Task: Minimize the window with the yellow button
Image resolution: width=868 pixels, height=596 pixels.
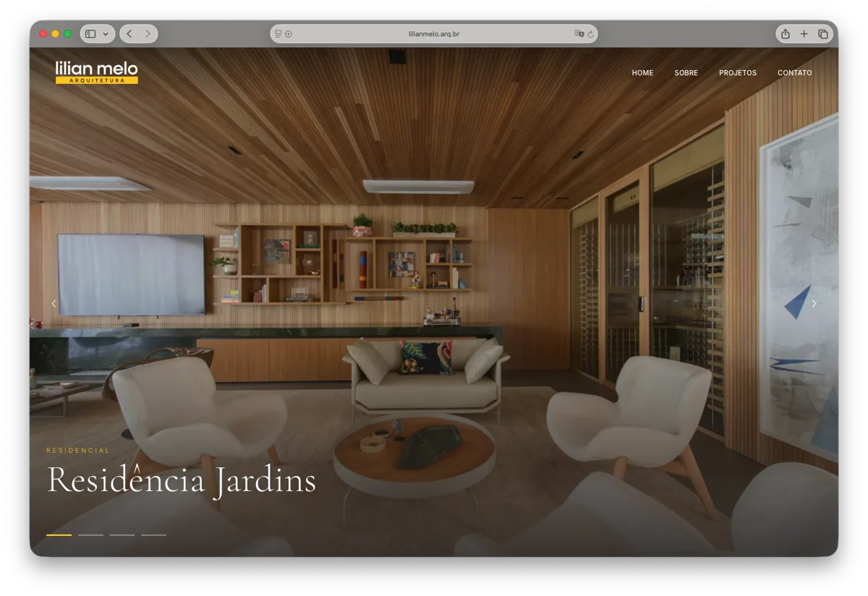Action: pos(56,34)
